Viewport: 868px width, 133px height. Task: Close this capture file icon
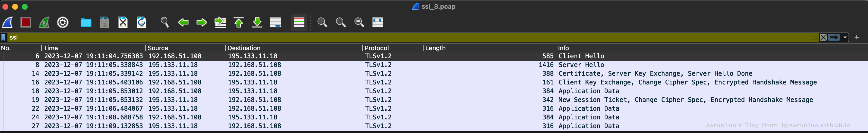(123, 23)
